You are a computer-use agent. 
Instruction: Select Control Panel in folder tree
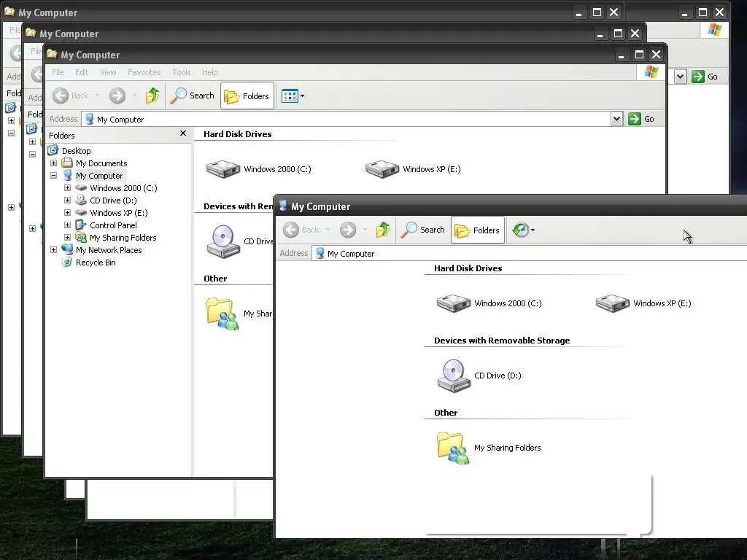click(113, 225)
